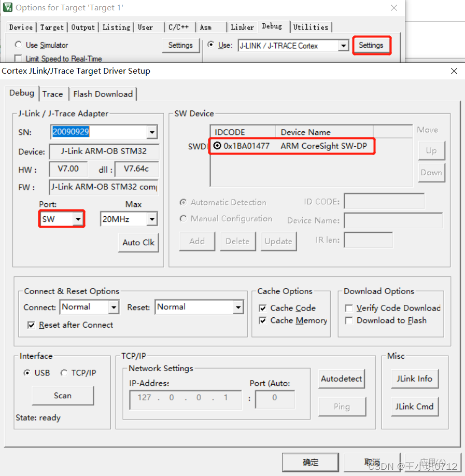Image resolution: width=465 pixels, height=476 pixels.
Task: Switch to the Trace tab
Action: [53, 94]
